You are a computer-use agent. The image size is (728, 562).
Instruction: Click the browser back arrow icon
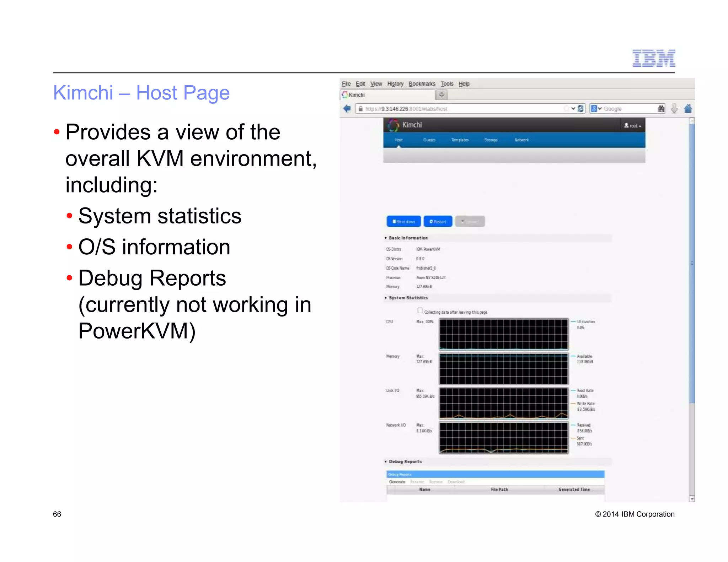click(x=347, y=109)
